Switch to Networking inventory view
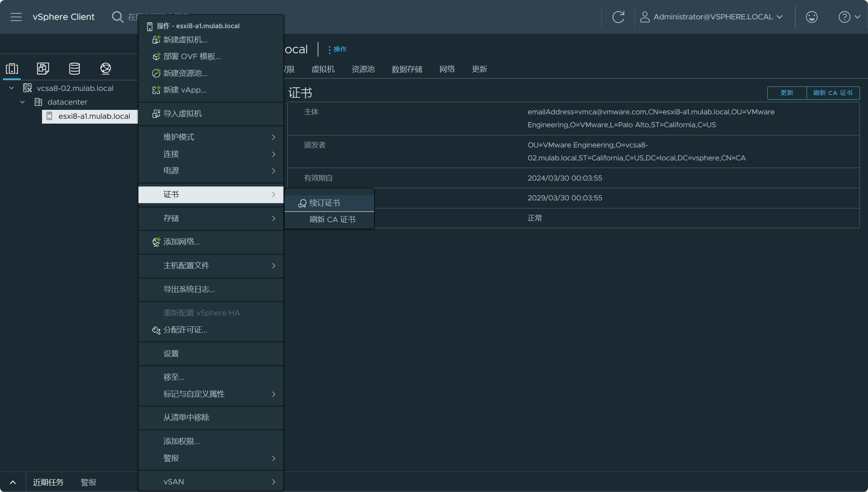Viewport: 868px width, 492px height. click(x=105, y=69)
